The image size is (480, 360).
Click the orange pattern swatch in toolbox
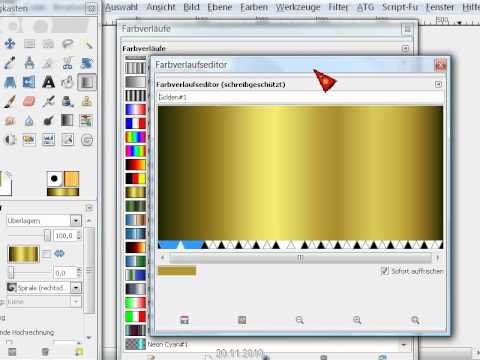tap(72, 179)
